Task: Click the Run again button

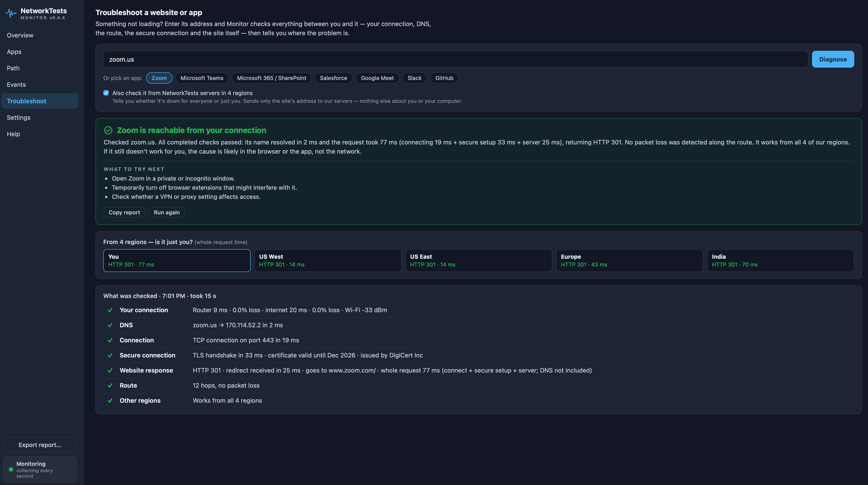Action: point(167,213)
